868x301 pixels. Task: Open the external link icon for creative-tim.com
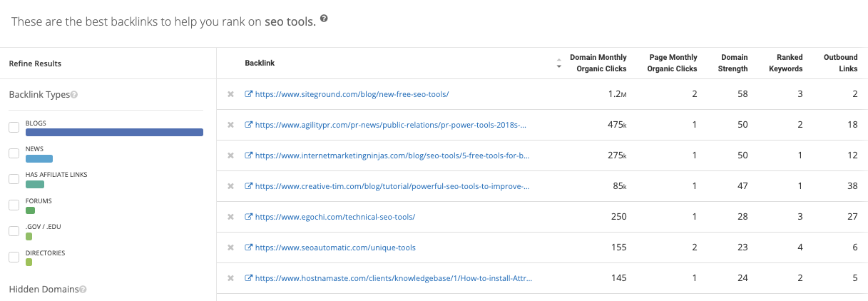click(248, 186)
